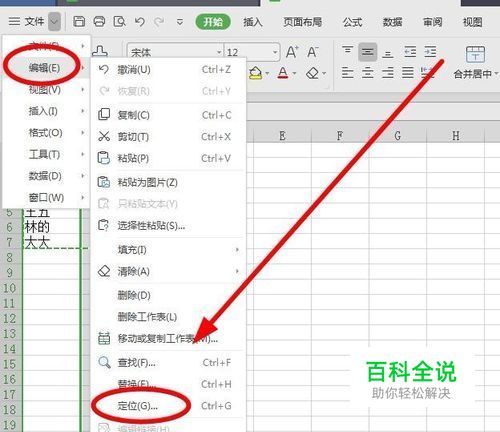Click the red font color A icon
Image resolution: width=500 pixels, height=432 pixels.
click(283, 73)
